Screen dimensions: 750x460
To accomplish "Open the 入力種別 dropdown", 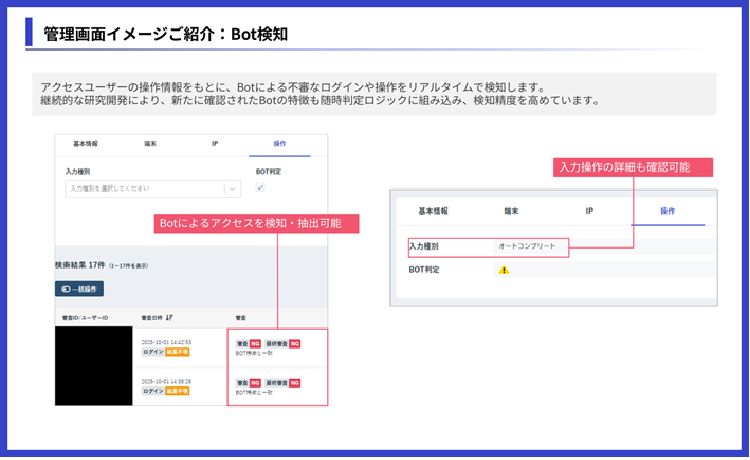I will click(153, 189).
